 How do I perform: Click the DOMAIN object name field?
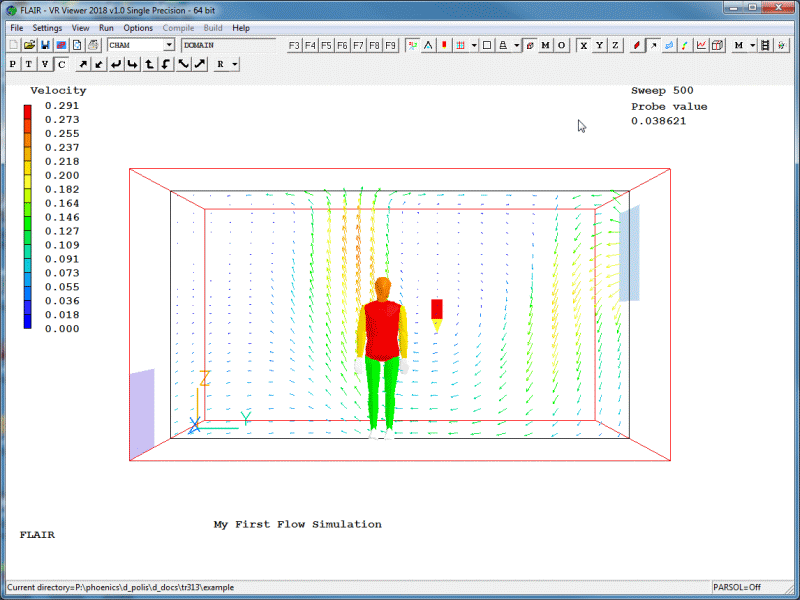[x=227, y=45]
